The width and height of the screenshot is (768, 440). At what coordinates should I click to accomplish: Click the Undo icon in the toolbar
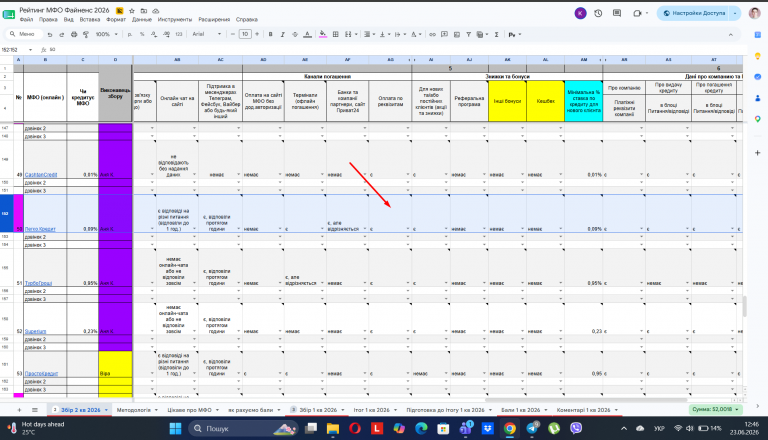point(50,34)
